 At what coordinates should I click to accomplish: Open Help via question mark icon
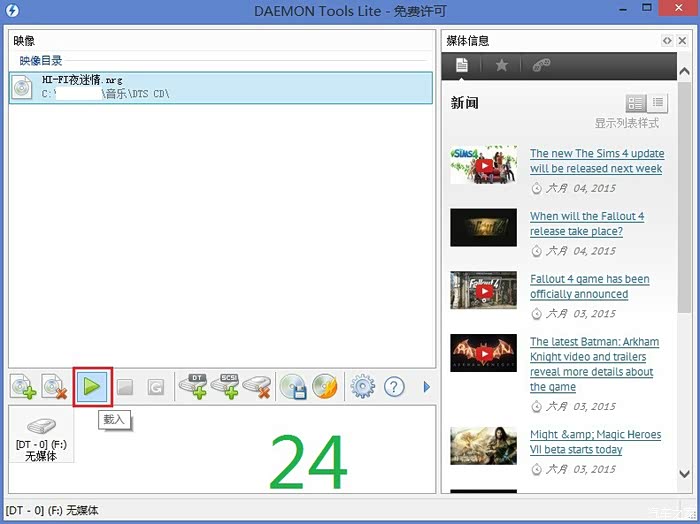coord(396,387)
